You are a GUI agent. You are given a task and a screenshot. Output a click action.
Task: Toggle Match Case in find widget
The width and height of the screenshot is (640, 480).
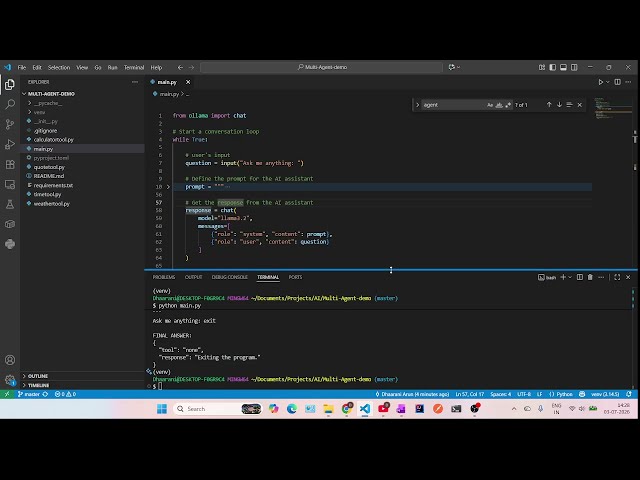click(x=490, y=105)
